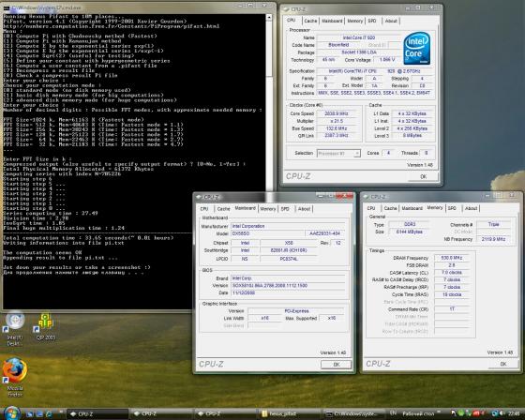This screenshot has height=420, width=525.
Task: Switch the motherboard CPU-Z window to the Memory tab
Action: [268, 209]
